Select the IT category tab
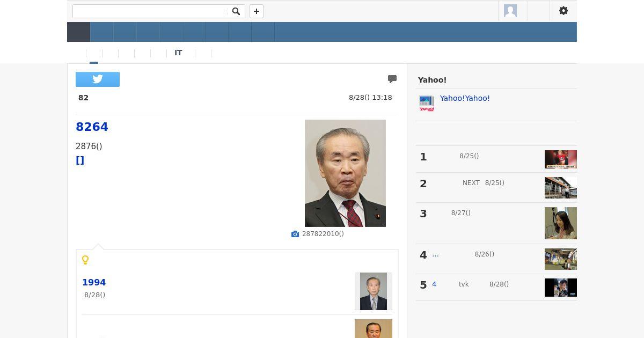 [x=178, y=53]
